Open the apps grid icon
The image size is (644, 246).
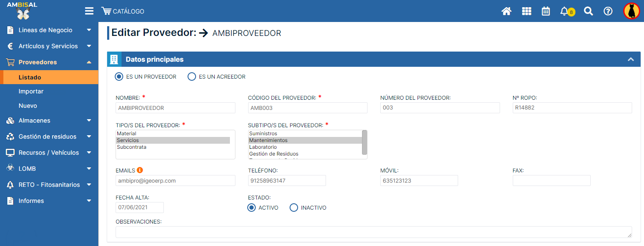click(526, 11)
